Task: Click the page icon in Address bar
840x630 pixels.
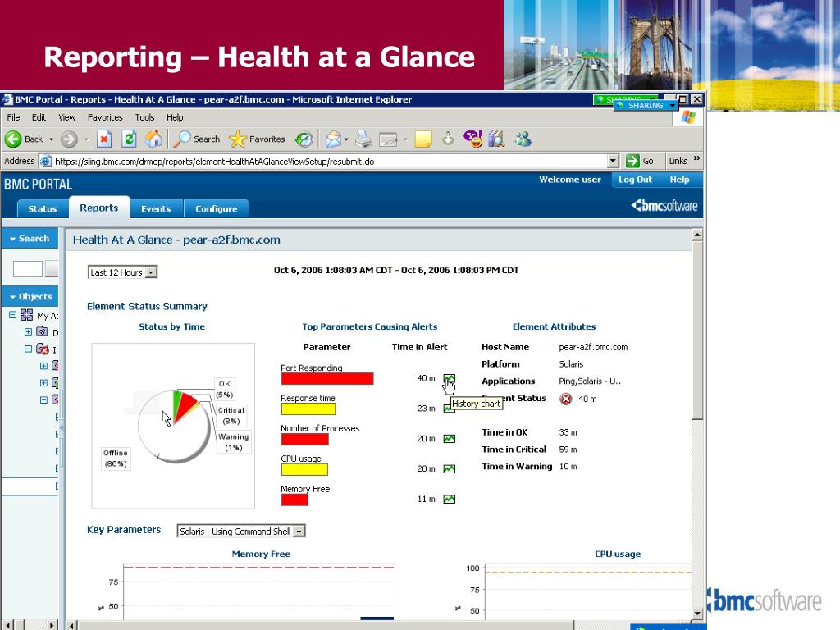Action: pyautogui.click(x=47, y=161)
